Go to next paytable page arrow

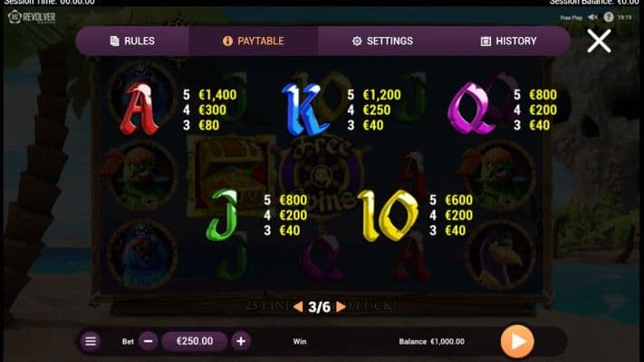[341, 307]
